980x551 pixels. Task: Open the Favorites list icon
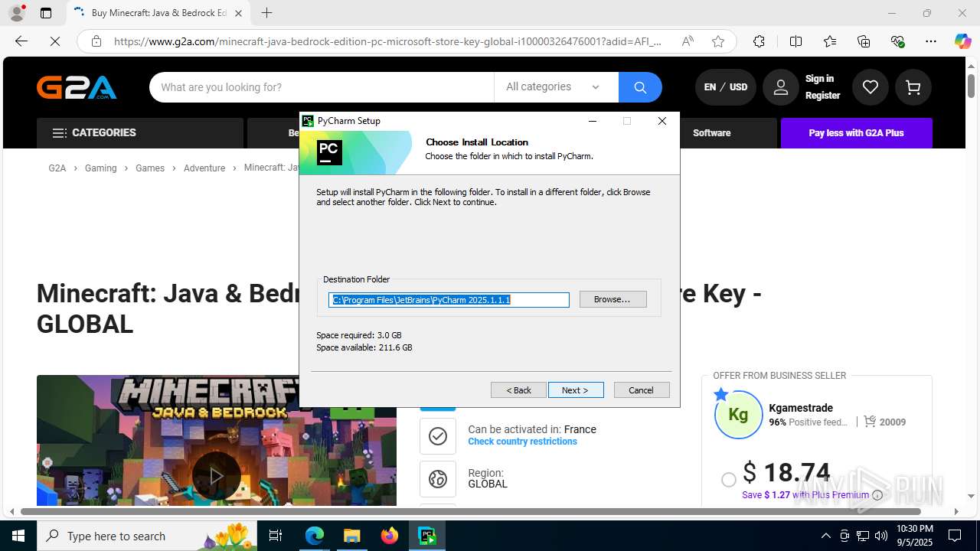830,41
